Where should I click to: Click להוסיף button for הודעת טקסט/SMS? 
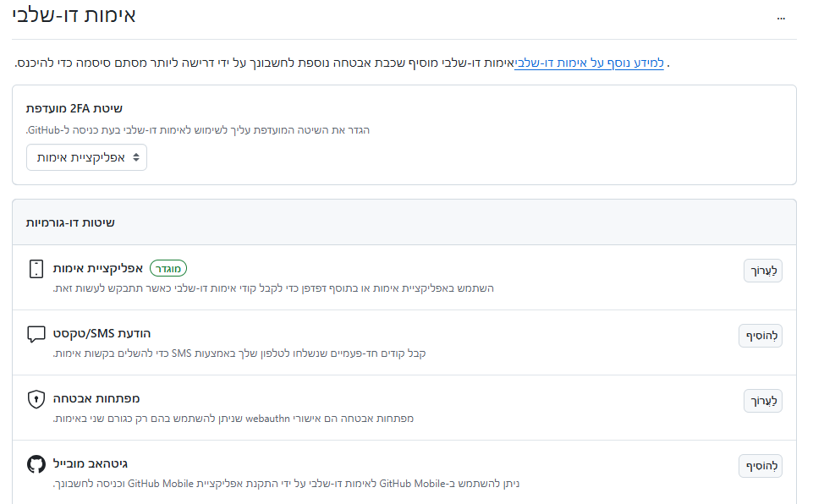pyautogui.click(x=761, y=336)
